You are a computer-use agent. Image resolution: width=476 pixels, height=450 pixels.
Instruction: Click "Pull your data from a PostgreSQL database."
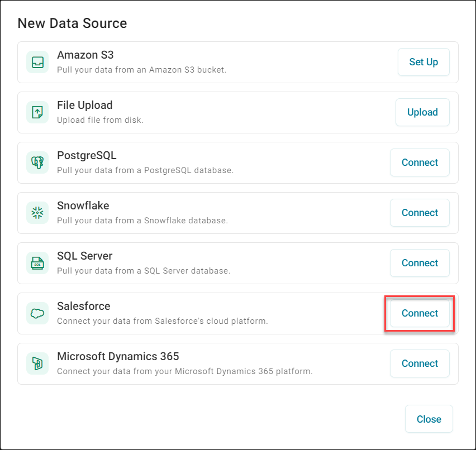pos(145,170)
